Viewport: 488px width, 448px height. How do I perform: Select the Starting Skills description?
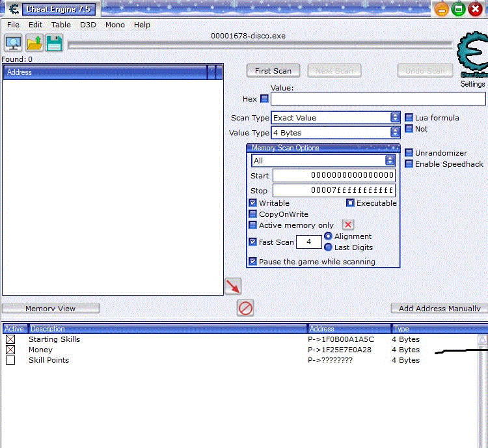click(x=54, y=339)
